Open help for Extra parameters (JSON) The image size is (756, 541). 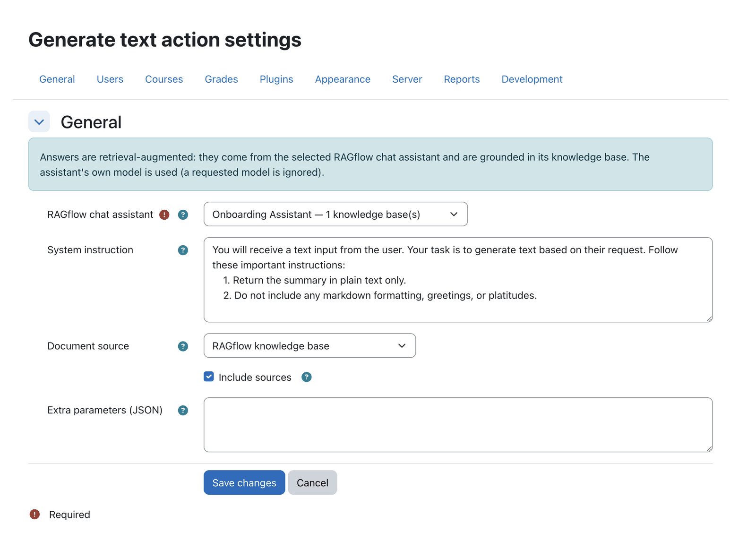183,410
